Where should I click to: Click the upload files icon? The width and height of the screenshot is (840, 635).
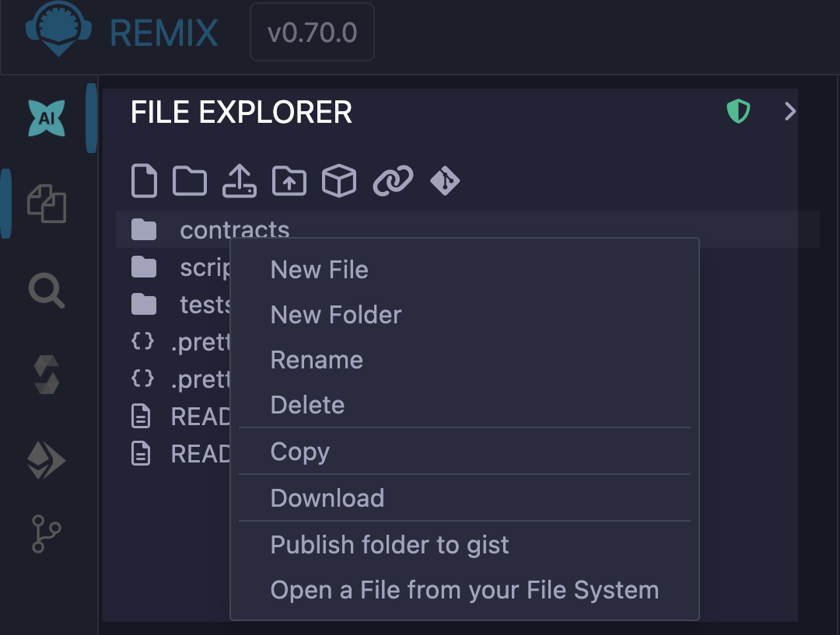(x=240, y=181)
